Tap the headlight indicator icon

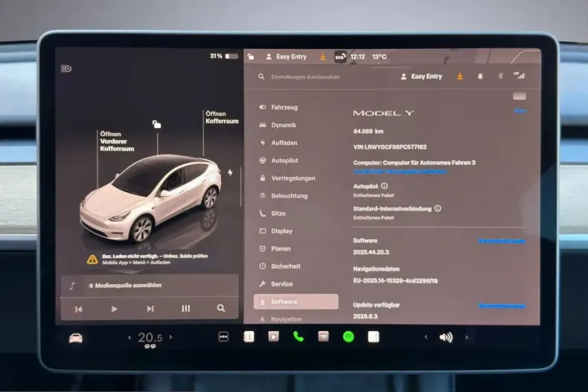tap(66, 68)
